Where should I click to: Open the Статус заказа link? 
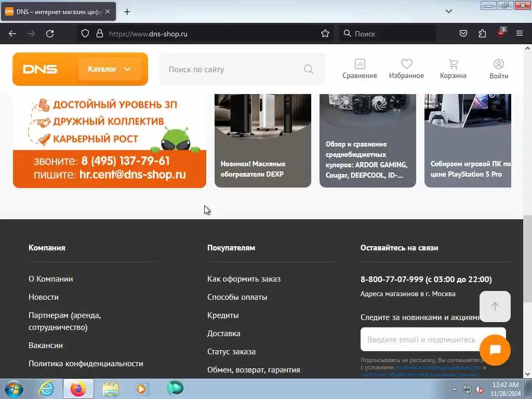click(231, 352)
